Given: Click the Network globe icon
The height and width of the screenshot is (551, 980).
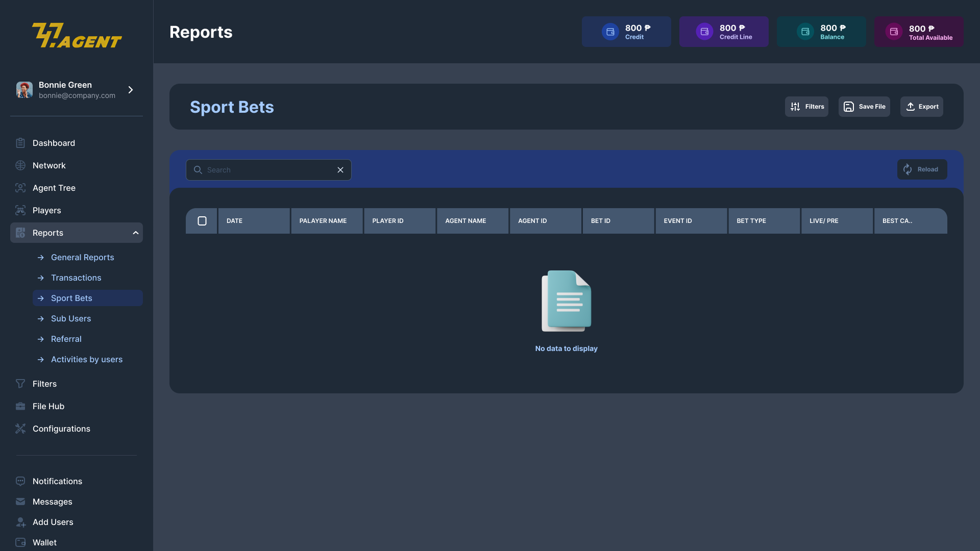Looking at the screenshot, I should (x=20, y=165).
